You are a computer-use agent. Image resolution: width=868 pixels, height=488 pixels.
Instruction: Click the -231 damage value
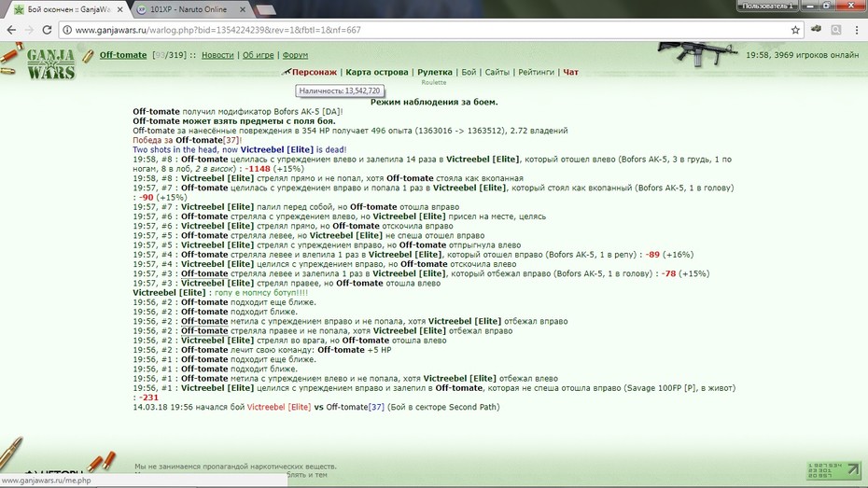tap(148, 397)
